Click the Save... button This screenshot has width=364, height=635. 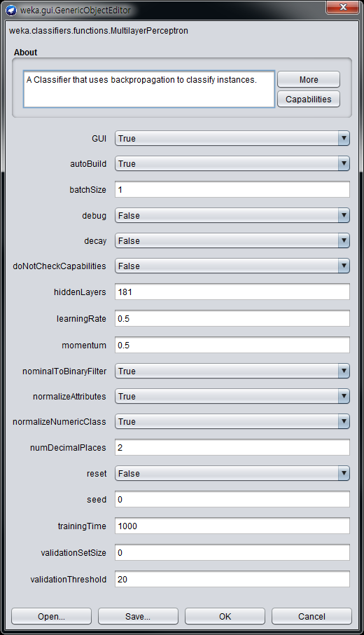click(138, 616)
